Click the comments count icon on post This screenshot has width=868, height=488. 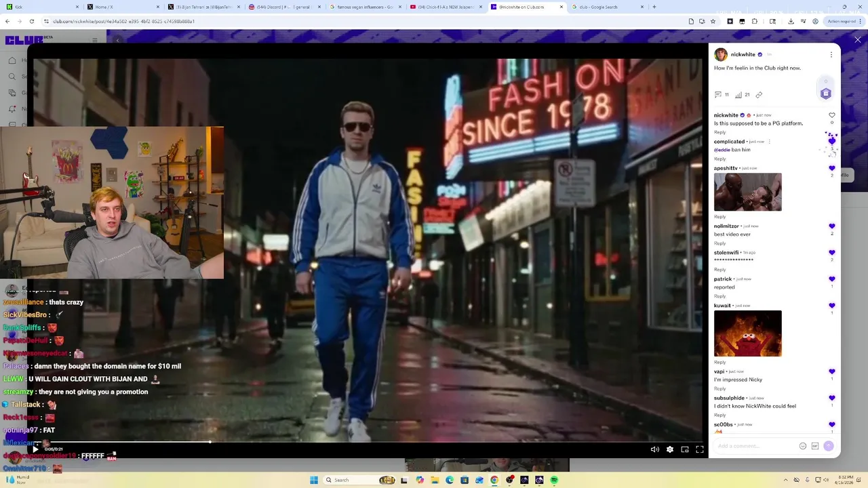click(718, 95)
